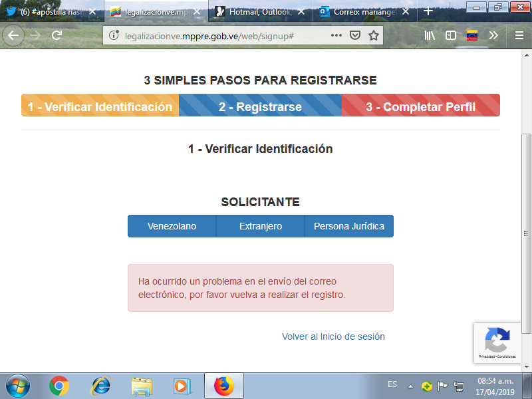Click the reCAPTCHA badge
The height and width of the screenshot is (399, 532).
(x=497, y=343)
